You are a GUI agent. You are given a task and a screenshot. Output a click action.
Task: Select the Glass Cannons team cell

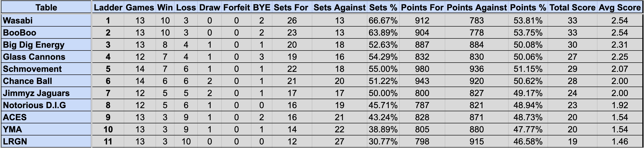tap(46, 57)
